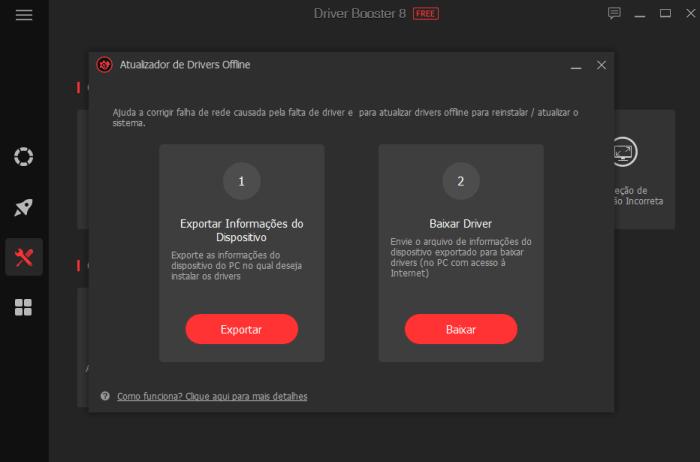Maximize the Driver Booster main window
The height and width of the screenshot is (462, 700).
point(665,13)
